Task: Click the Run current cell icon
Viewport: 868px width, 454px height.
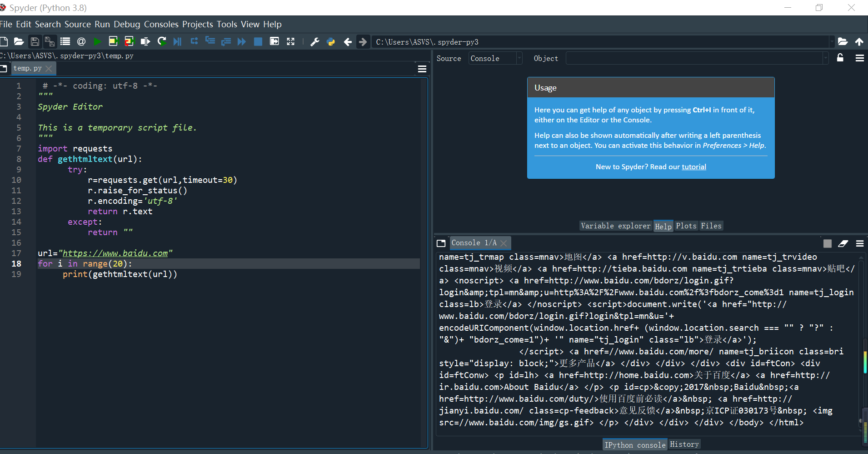Action: pos(113,42)
